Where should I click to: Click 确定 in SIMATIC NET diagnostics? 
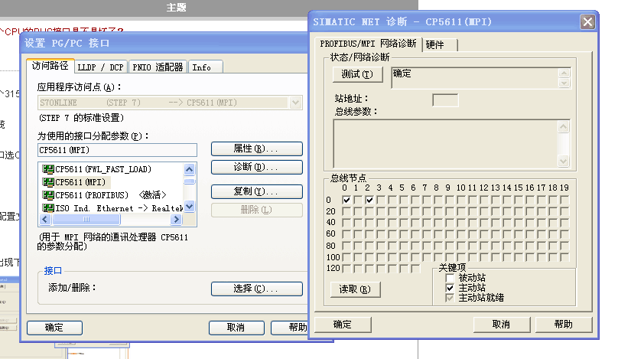[x=343, y=325]
